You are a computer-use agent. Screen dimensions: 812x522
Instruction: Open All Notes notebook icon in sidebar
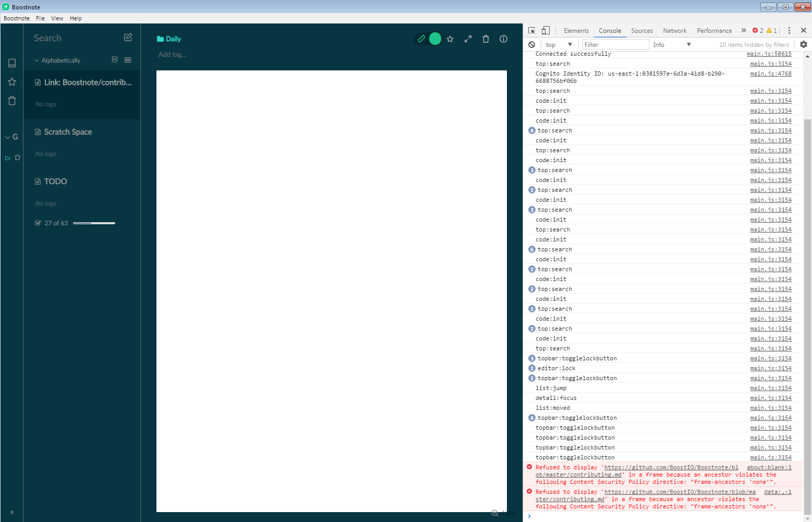(x=12, y=63)
